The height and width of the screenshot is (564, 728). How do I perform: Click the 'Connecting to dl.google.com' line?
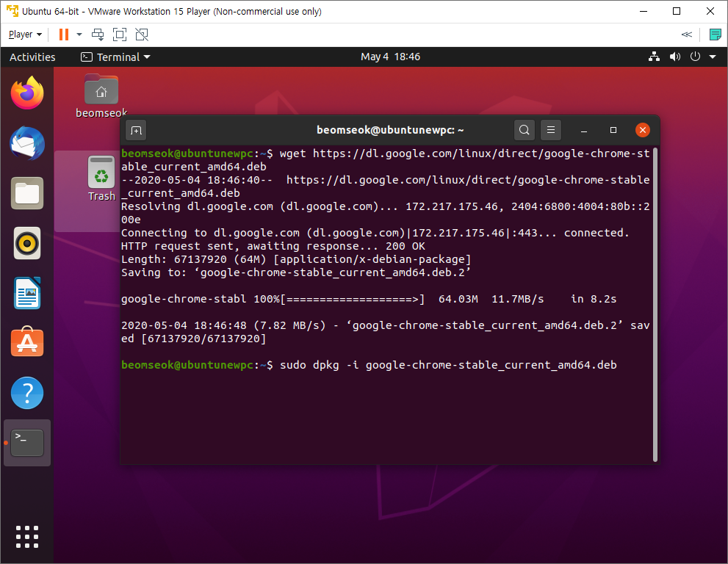pos(375,233)
